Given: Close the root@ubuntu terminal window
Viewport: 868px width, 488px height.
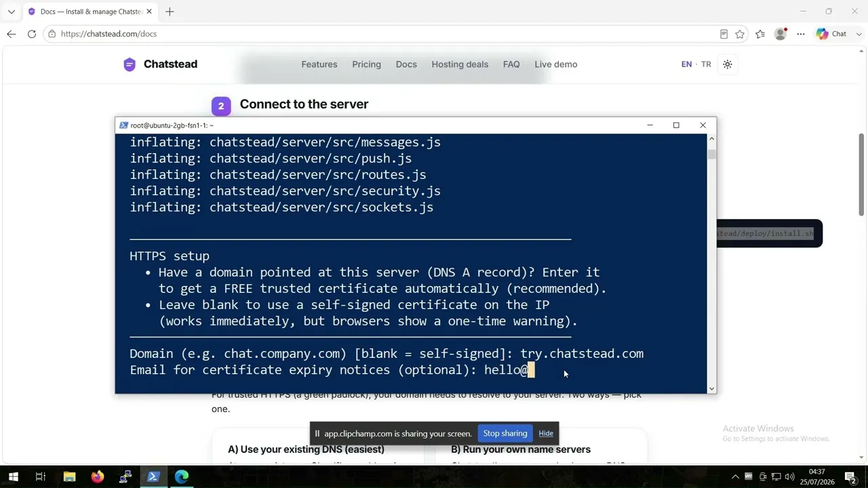Looking at the screenshot, I should pos(703,125).
